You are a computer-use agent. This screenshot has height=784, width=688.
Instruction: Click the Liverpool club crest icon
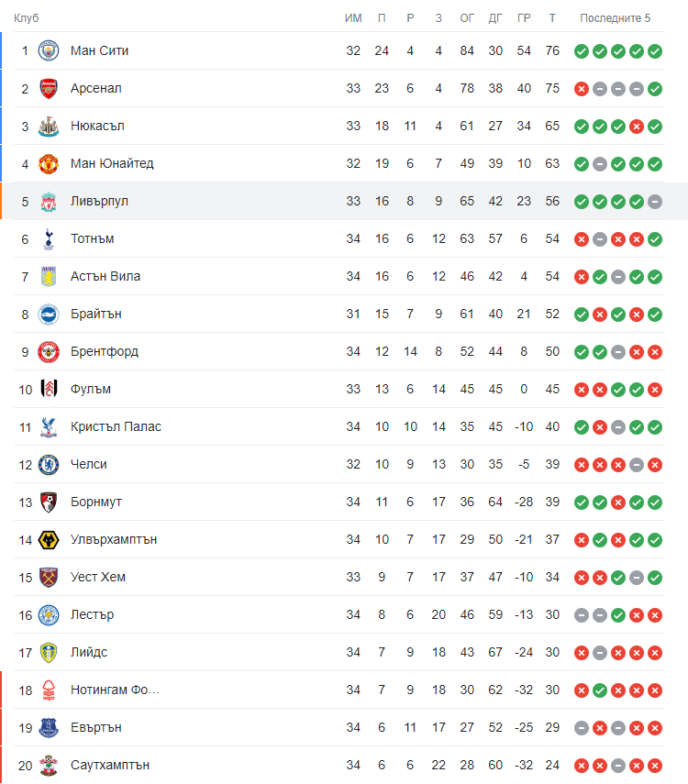point(49,202)
